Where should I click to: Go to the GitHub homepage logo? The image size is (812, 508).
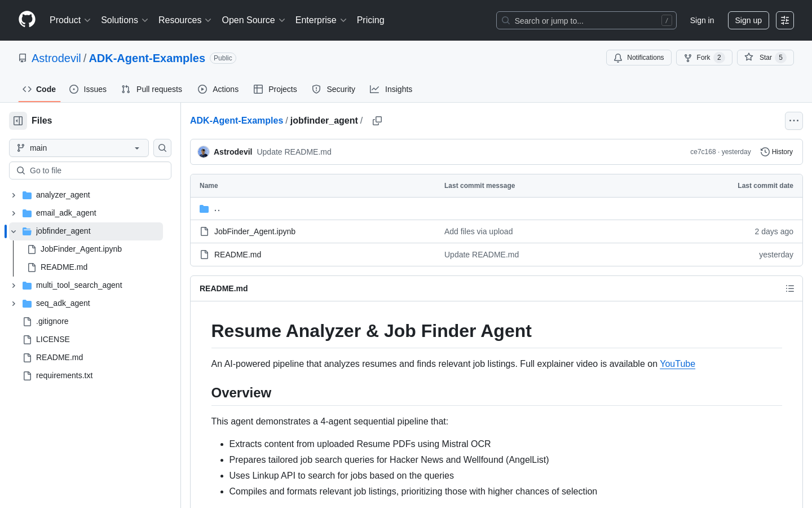click(x=27, y=20)
